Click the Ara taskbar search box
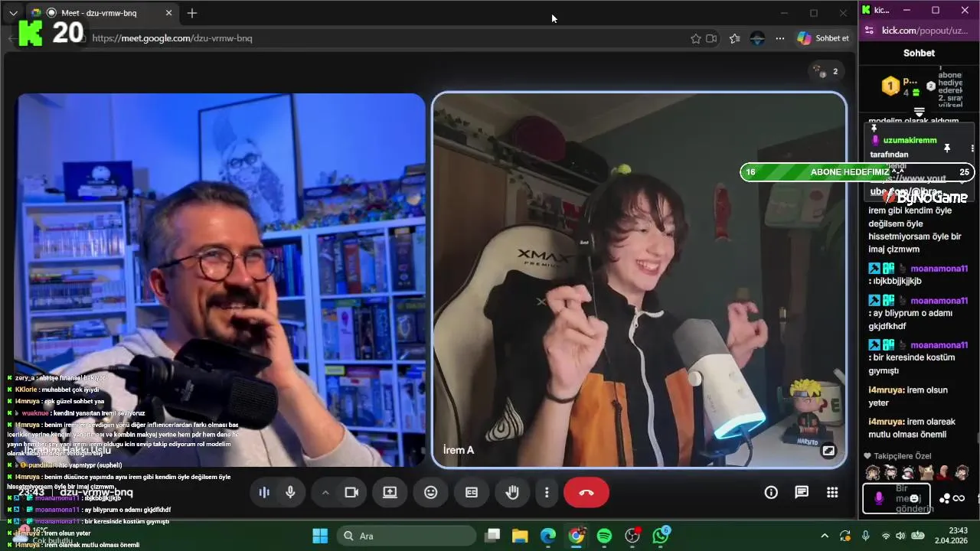This screenshot has height=551, width=980. [407, 536]
